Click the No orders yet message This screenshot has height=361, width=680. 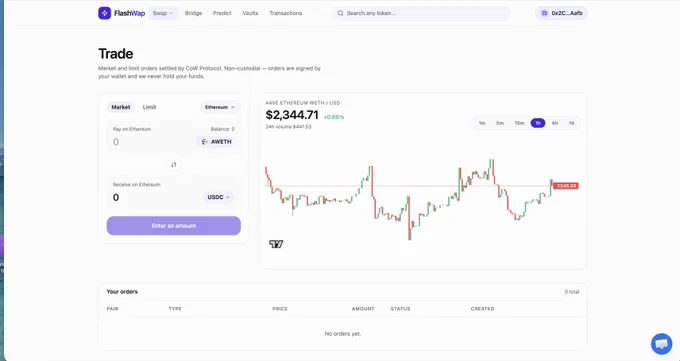click(343, 334)
